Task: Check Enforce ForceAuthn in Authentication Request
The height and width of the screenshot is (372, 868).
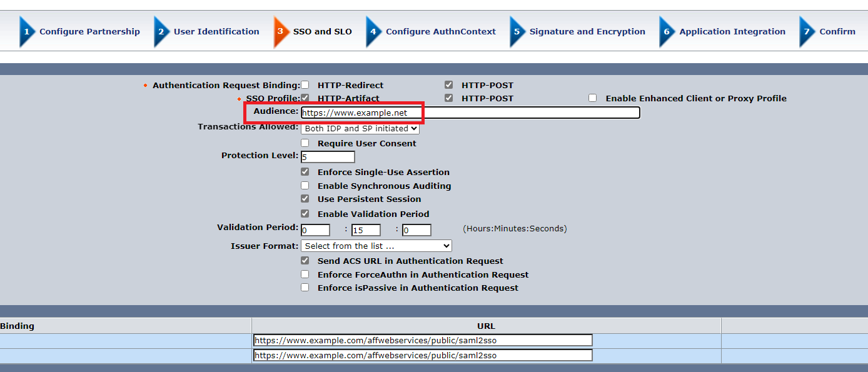Action: pos(305,274)
